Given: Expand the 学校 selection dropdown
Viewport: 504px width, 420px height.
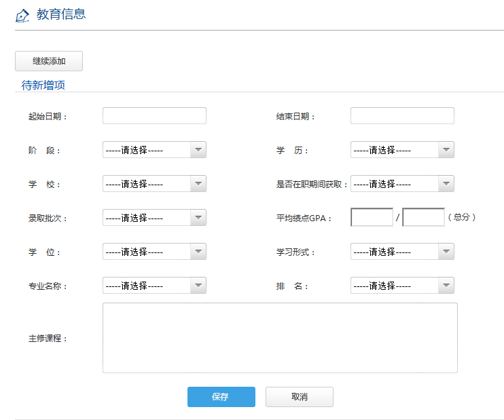Looking at the screenshot, I should pos(154,184).
